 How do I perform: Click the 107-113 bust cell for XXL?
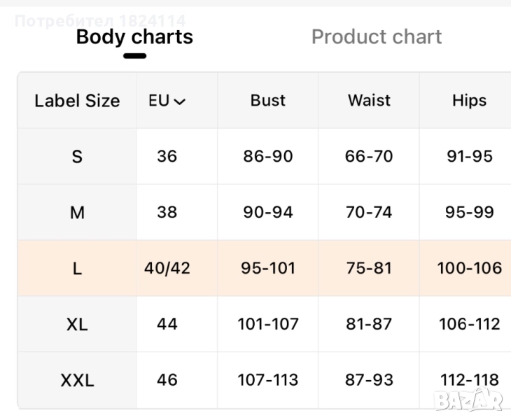(267, 380)
